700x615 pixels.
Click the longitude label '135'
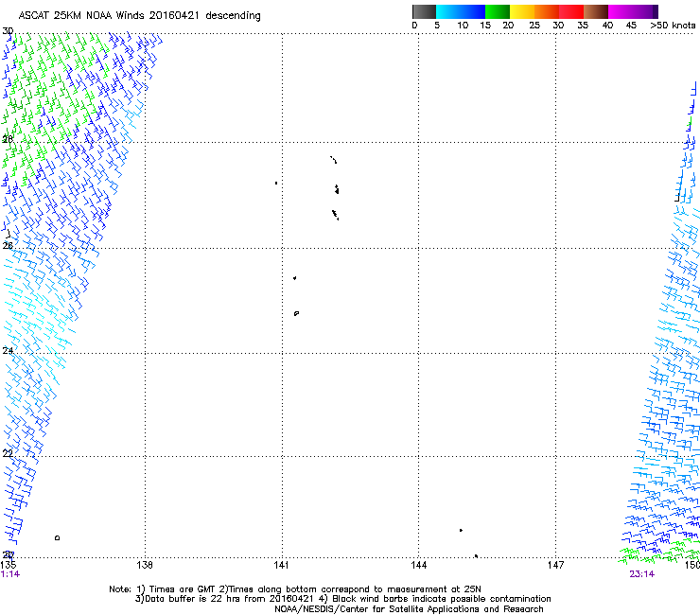[x=9, y=565]
